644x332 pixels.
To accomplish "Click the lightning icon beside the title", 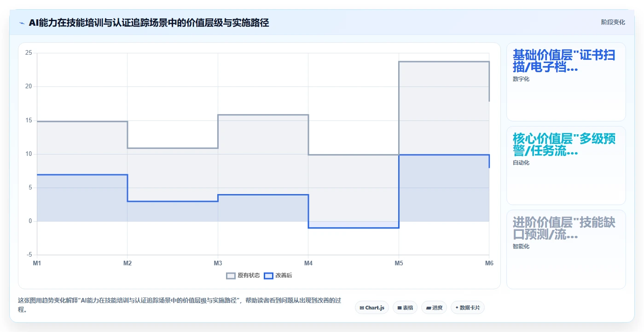I will [x=22, y=23].
